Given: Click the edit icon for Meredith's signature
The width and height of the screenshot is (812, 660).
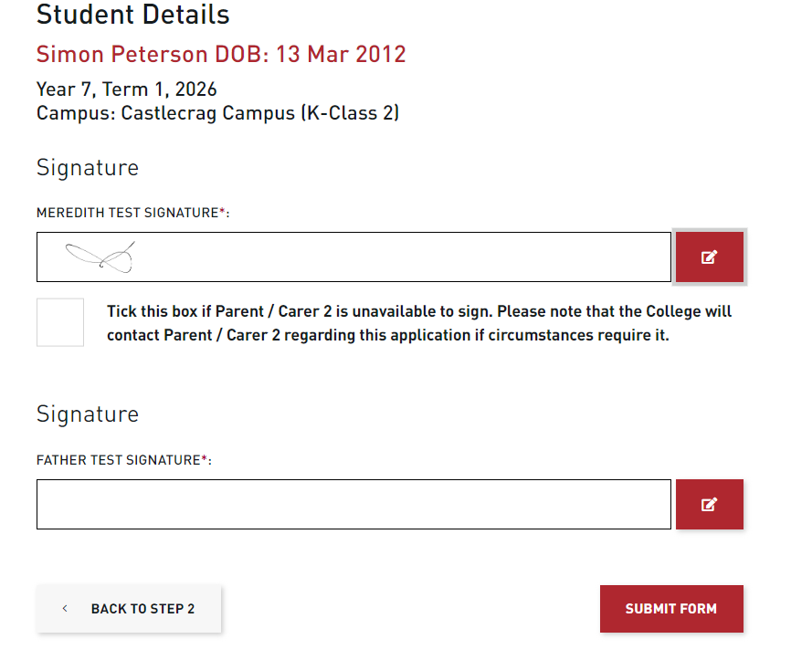Looking at the screenshot, I should (x=709, y=257).
